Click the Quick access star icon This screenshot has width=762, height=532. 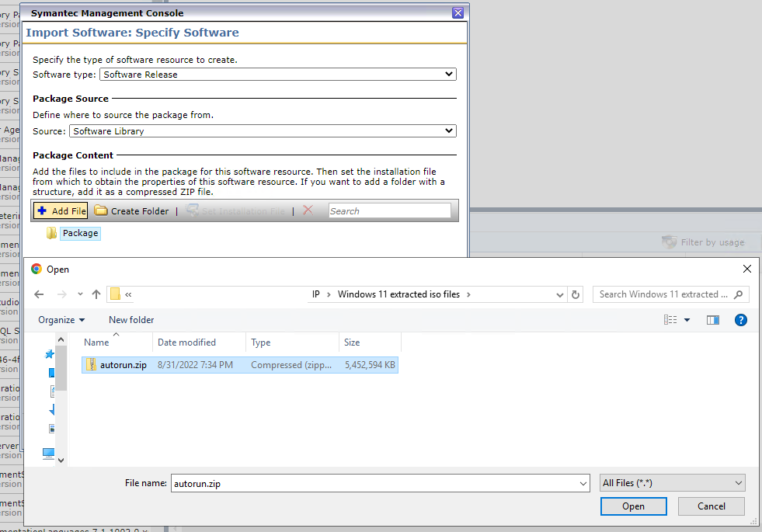click(49, 354)
